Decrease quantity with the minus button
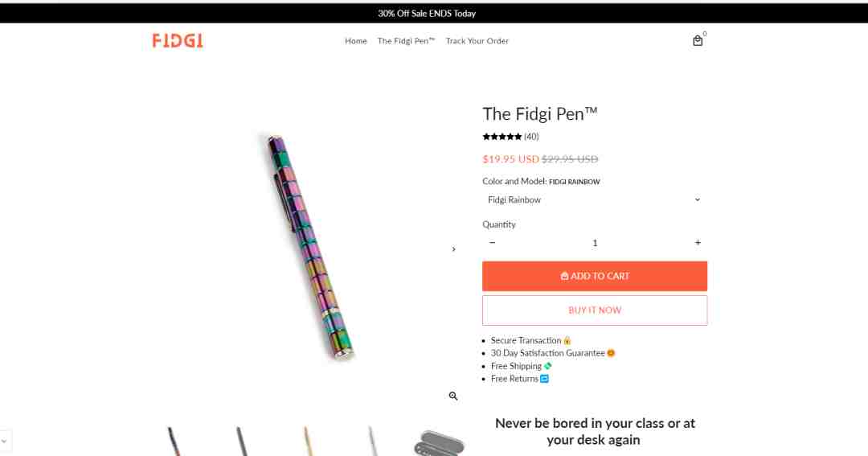Viewport: 868px width, 456px height. tap(492, 243)
